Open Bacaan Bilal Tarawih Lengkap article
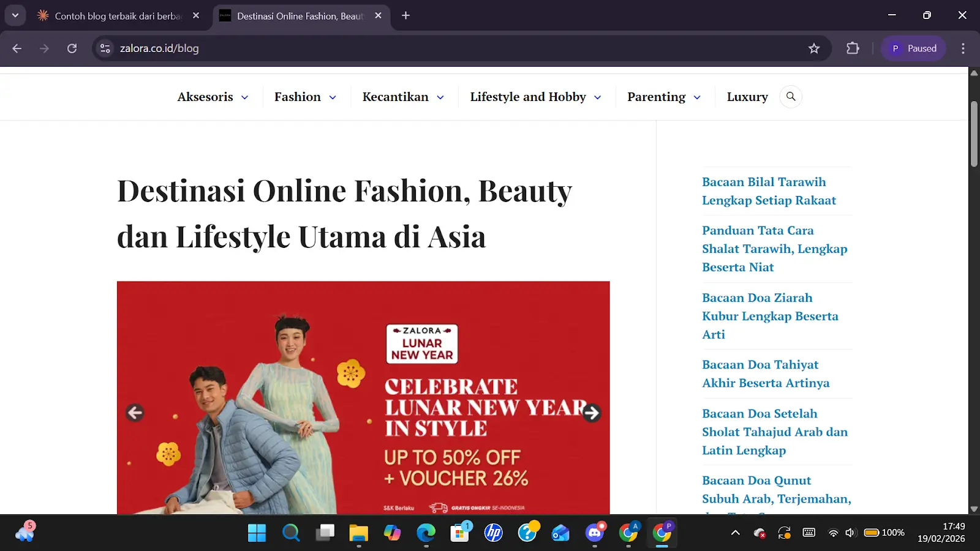This screenshot has width=980, height=551. tap(769, 191)
